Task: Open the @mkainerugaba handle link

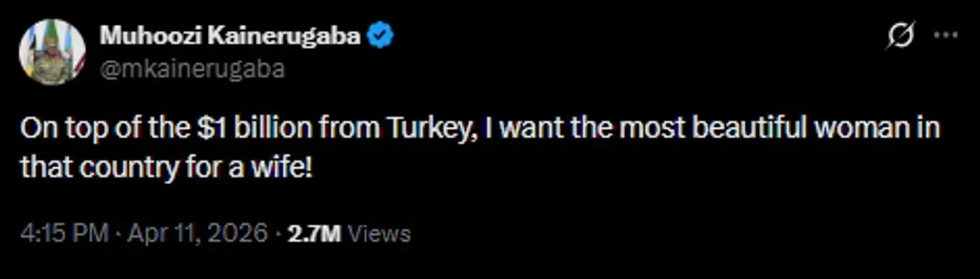Action: [192, 69]
